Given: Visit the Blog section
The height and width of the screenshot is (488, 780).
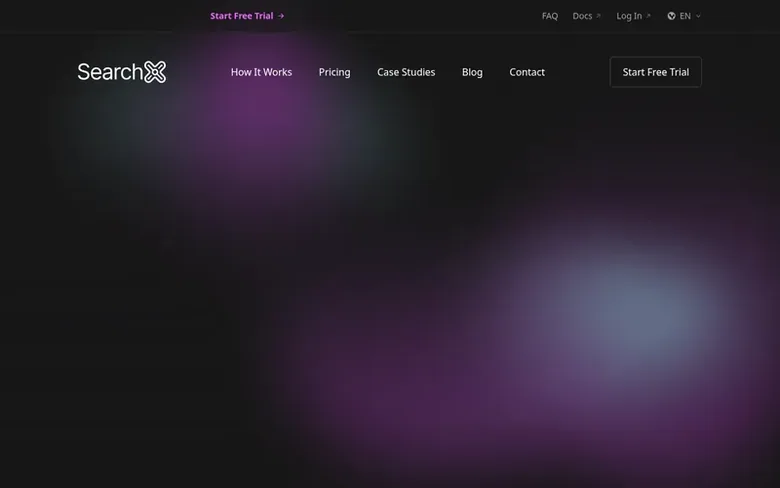Looking at the screenshot, I should coord(472,72).
